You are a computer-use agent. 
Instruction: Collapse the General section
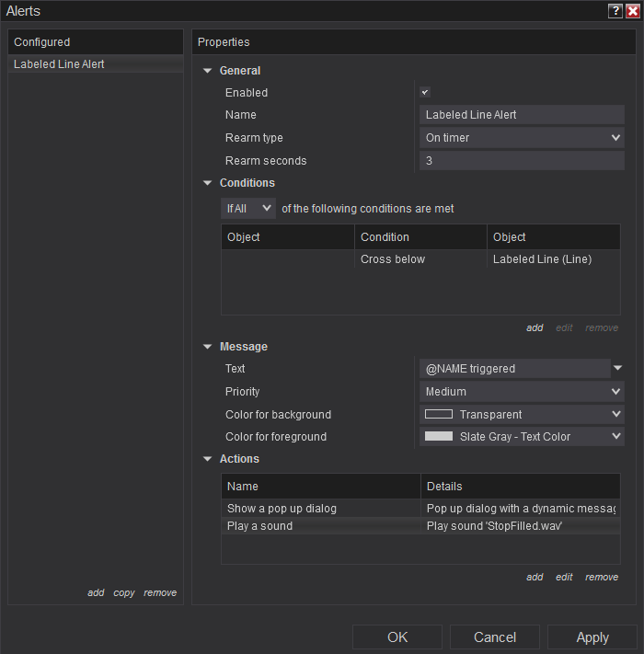pos(208,71)
